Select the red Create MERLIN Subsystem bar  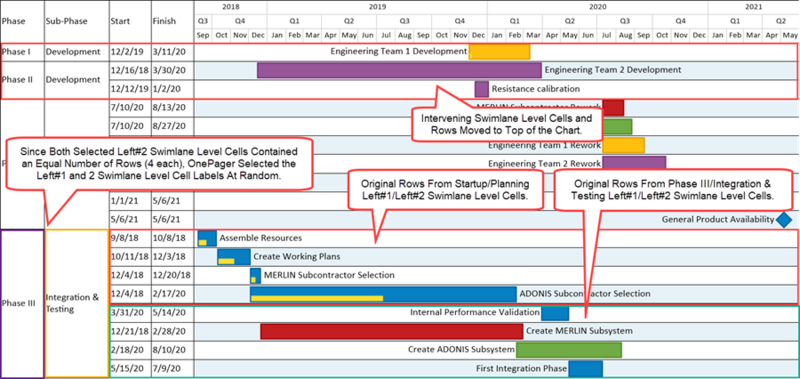[392, 331]
